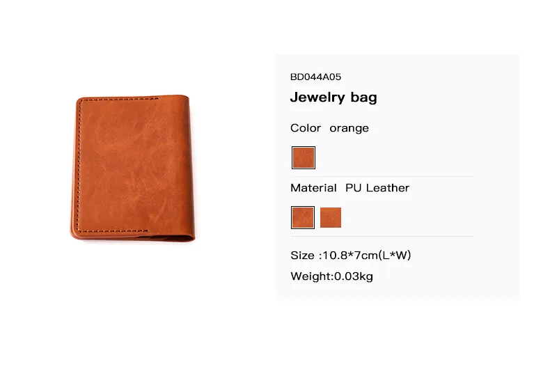Click the divider line below color swatch
The image size is (550, 392).
[x=383, y=177]
